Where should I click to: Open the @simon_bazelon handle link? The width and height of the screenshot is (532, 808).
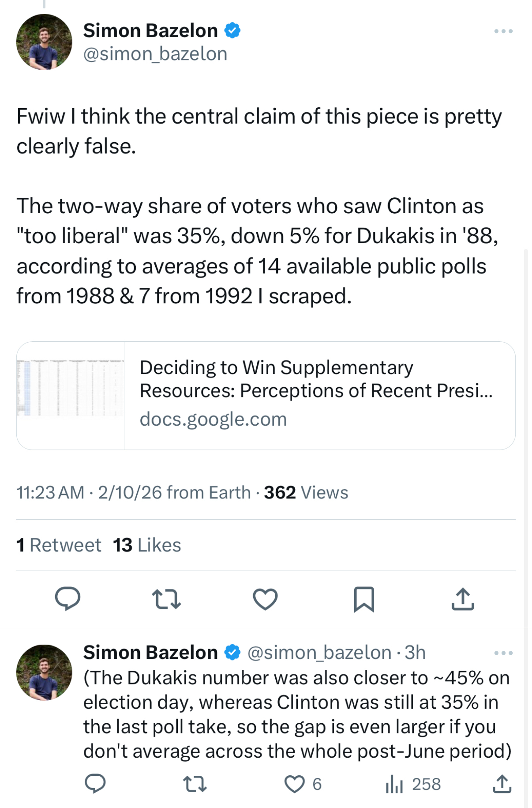coord(155,54)
